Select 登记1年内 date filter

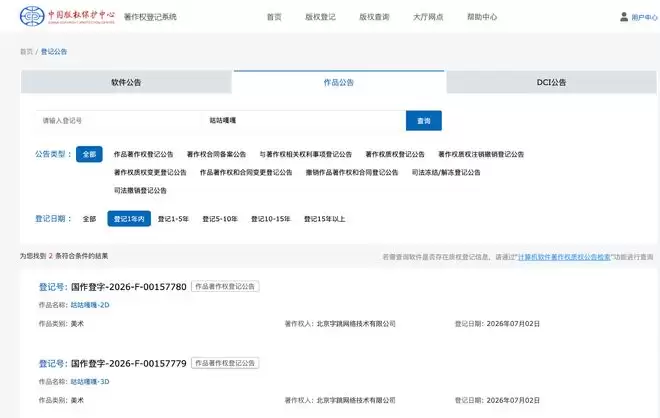point(129,219)
